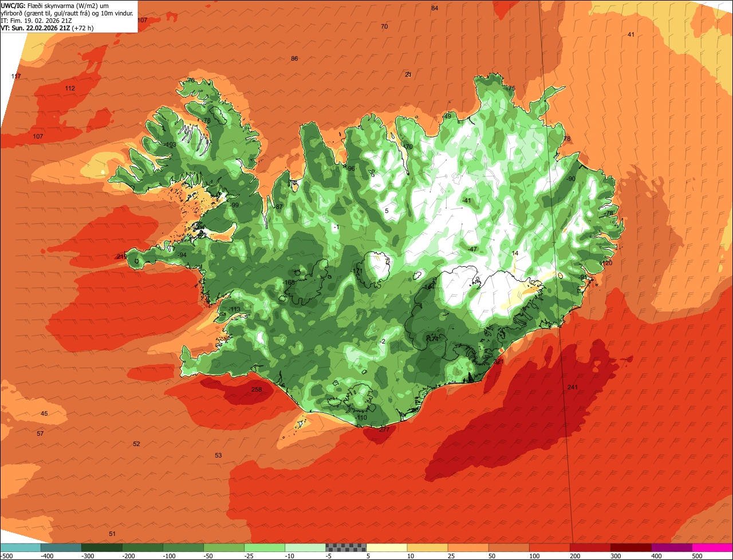Click the '-103' value in the Westfjords
Screen dimensions: 733x560
tap(170, 144)
